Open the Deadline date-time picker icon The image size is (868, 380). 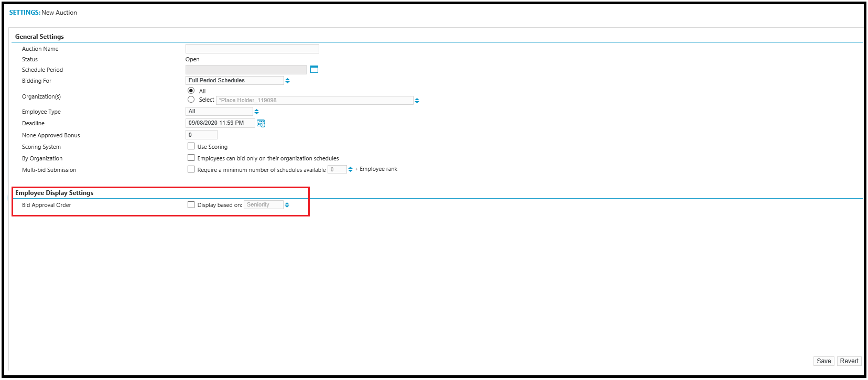pyautogui.click(x=261, y=123)
